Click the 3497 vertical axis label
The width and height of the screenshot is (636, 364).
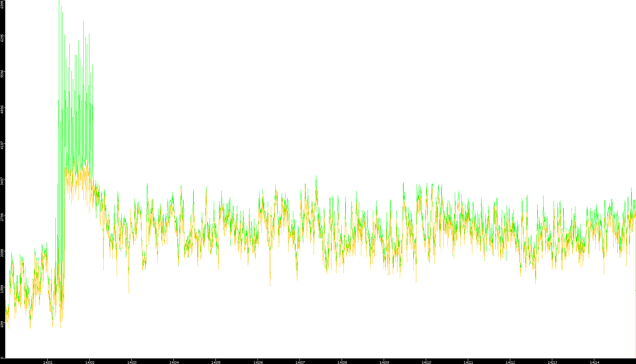point(2,181)
